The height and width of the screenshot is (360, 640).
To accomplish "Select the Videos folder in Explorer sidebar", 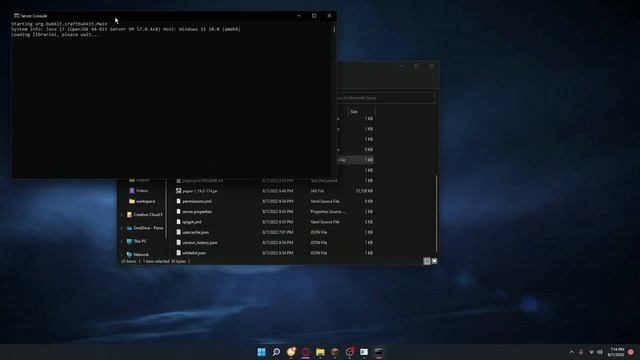I will click(x=138, y=191).
